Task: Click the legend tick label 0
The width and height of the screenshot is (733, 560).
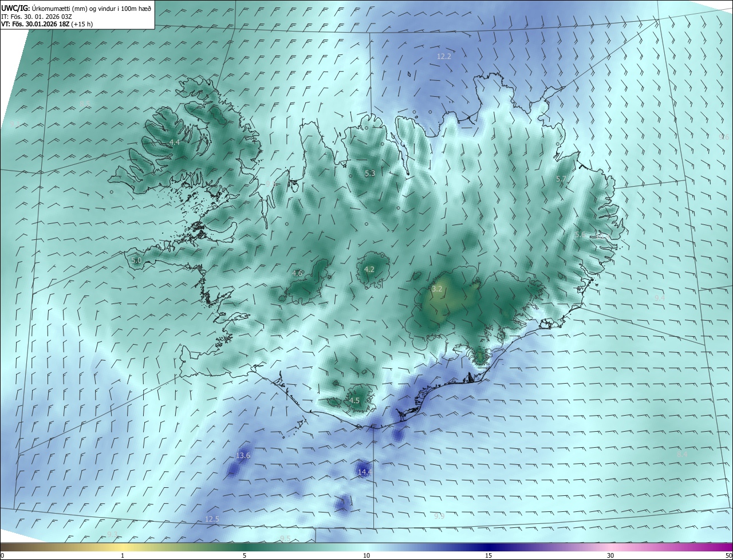Action: point(2,555)
